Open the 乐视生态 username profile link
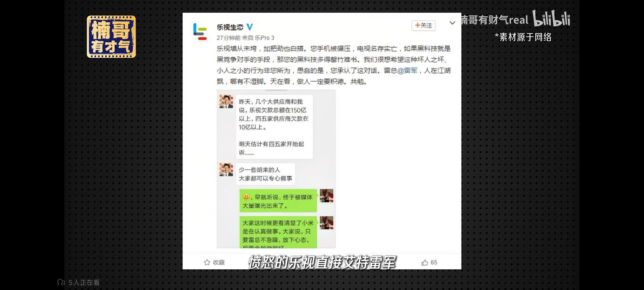The height and width of the screenshot is (290, 644). [x=230, y=27]
